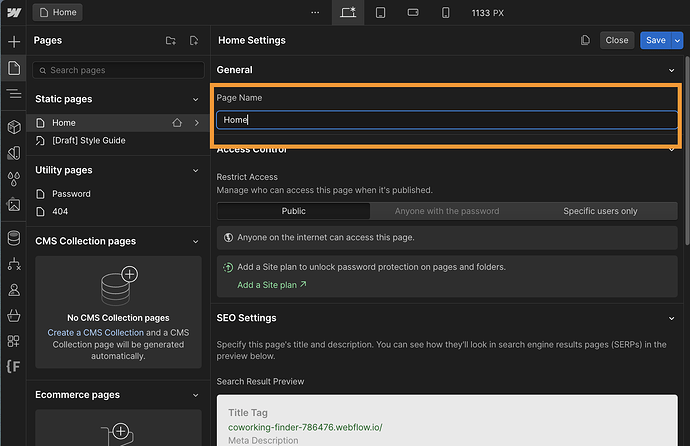Select Specific users only option
This screenshot has height=446, width=690.
tap(600, 211)
